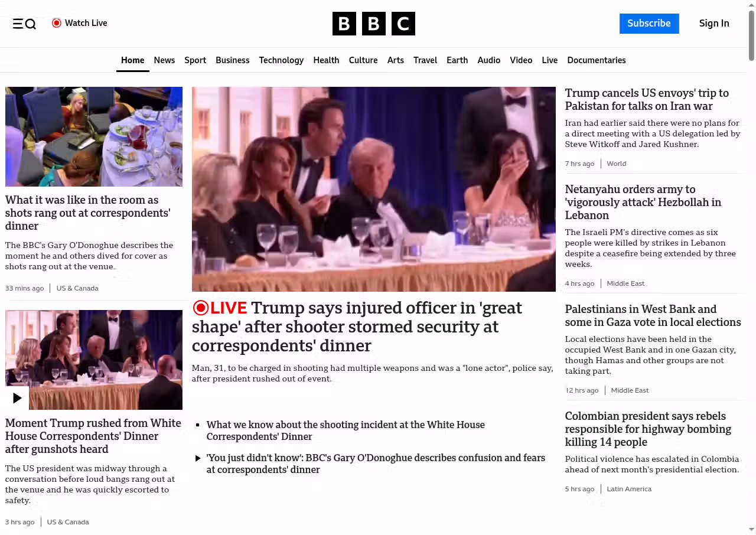Click the Middle East tag under Palestinians story
This screenshot has width=756, height=535.
[x=630, y=390]
